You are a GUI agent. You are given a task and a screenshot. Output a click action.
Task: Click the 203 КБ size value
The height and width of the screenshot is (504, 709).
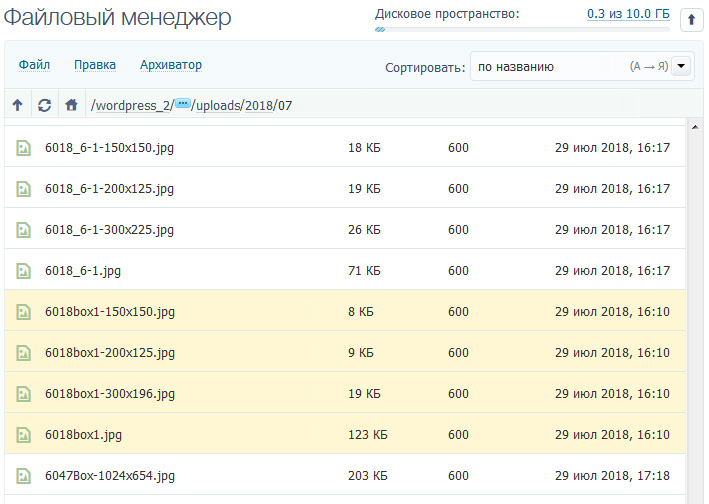(x=368, y=476)
